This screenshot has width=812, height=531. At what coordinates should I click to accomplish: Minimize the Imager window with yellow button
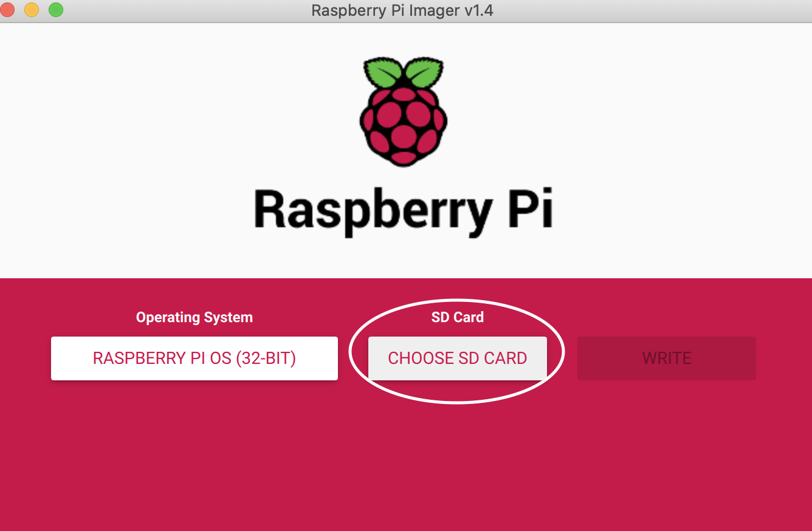[31, 10]
